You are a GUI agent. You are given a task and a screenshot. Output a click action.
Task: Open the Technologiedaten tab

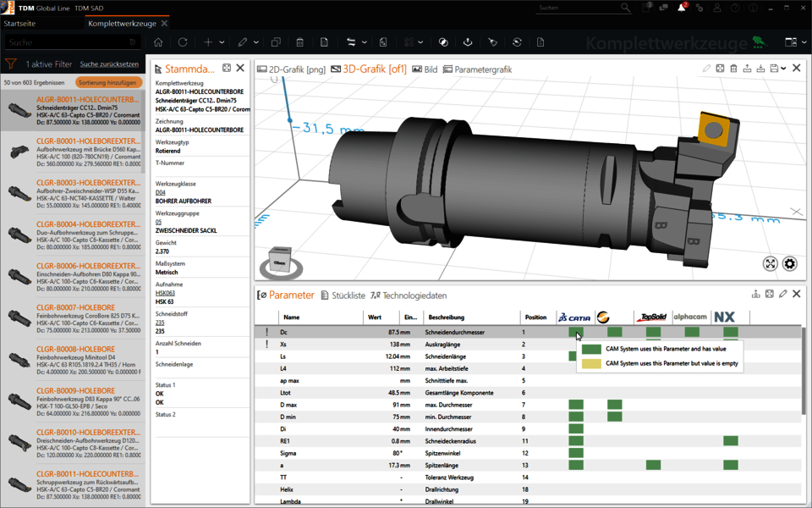coord(409,295)
